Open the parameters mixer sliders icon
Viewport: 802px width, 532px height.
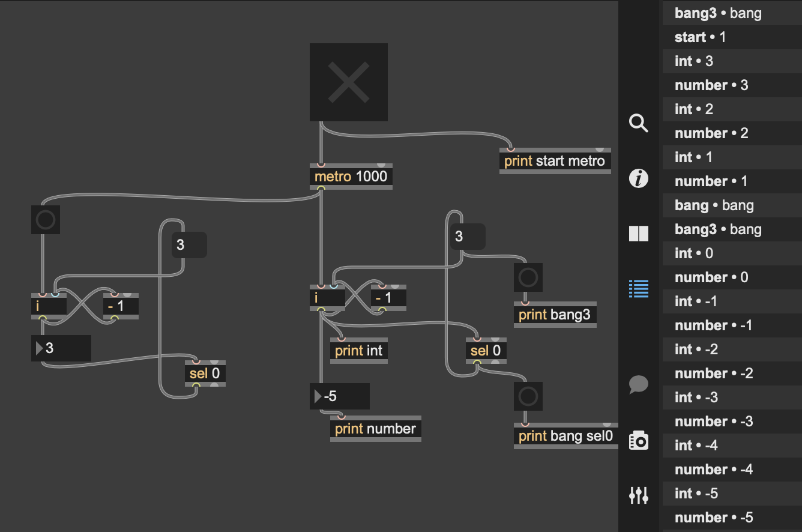(x=638, y=495)
